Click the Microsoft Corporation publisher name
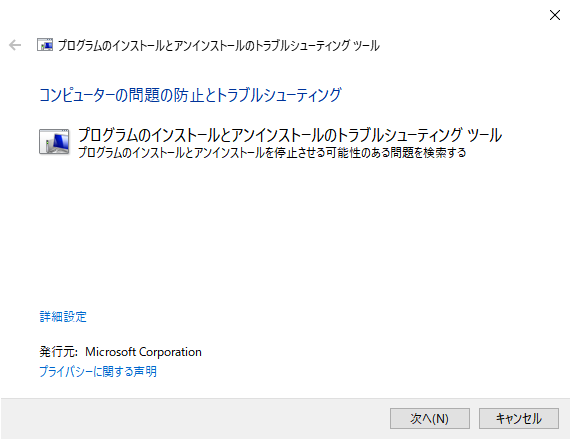 pyautogui.click(x=143, y=352)
